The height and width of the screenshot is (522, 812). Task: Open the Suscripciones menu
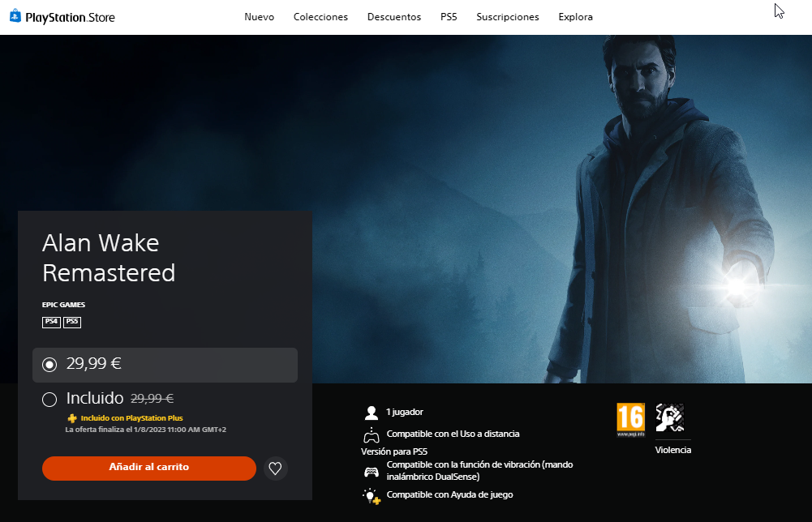508,17
